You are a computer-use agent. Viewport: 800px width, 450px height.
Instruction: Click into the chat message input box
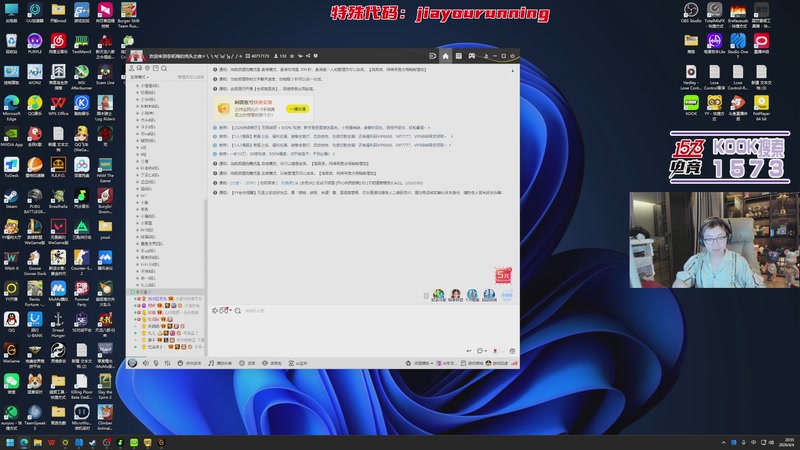coord(363,331)
